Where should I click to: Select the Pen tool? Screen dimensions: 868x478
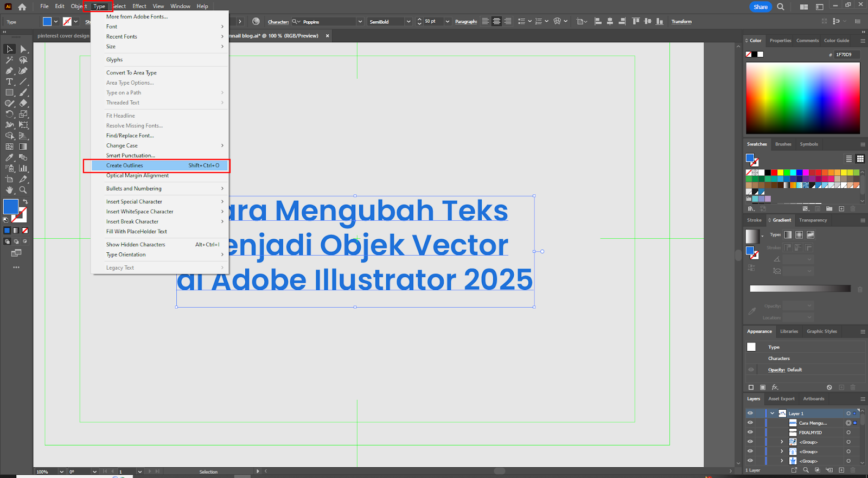click(x=9, y=71)
